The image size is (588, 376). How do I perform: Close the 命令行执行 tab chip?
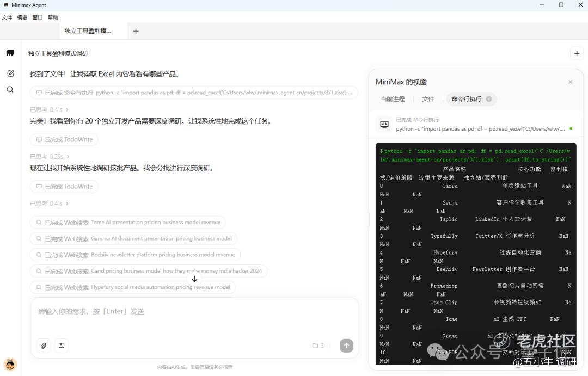pyautogui.click(x=488, y=99)
